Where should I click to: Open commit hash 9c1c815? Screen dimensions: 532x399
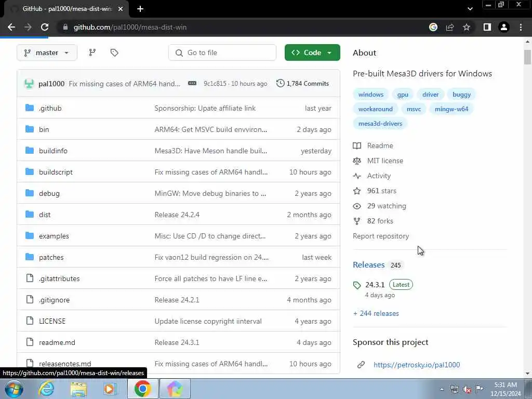[215, 84]
